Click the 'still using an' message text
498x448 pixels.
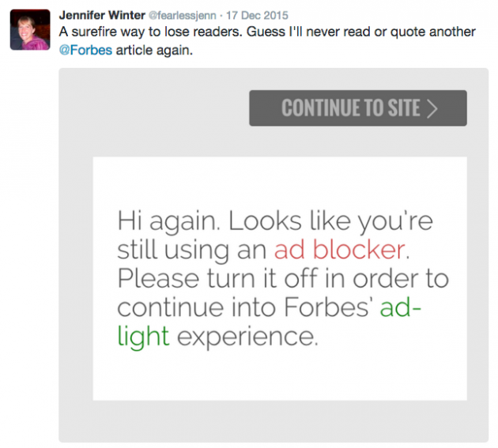[192, 250]
